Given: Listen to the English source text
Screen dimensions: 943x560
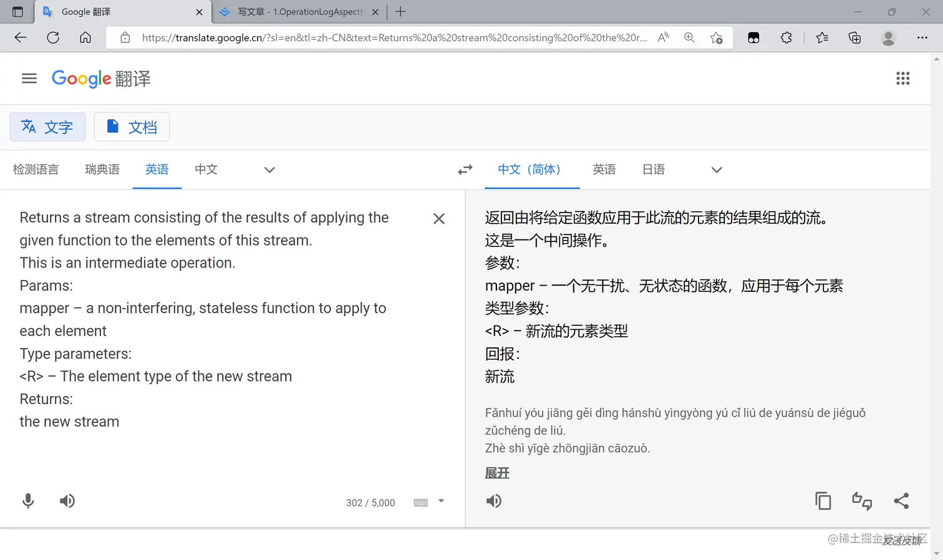Looking at the screenshot, I should 67,501.
